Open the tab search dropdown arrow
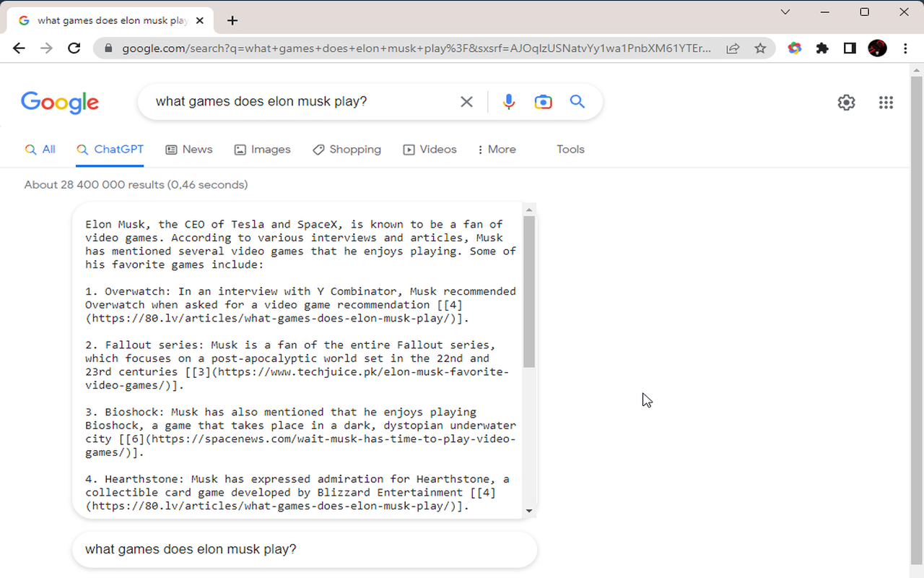 [785, 12]
